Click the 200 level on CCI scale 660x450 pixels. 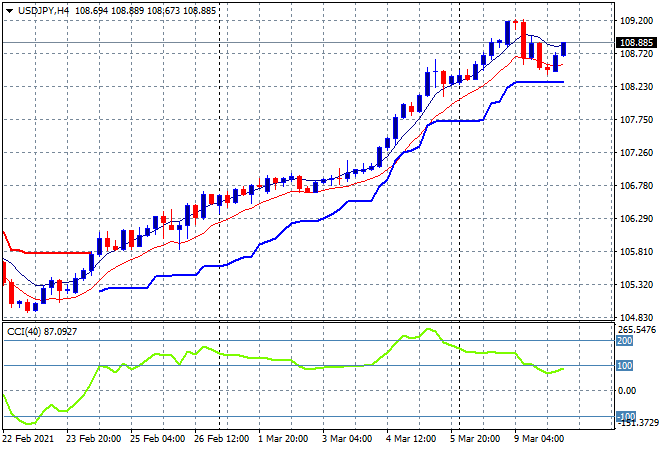[627, 341]
